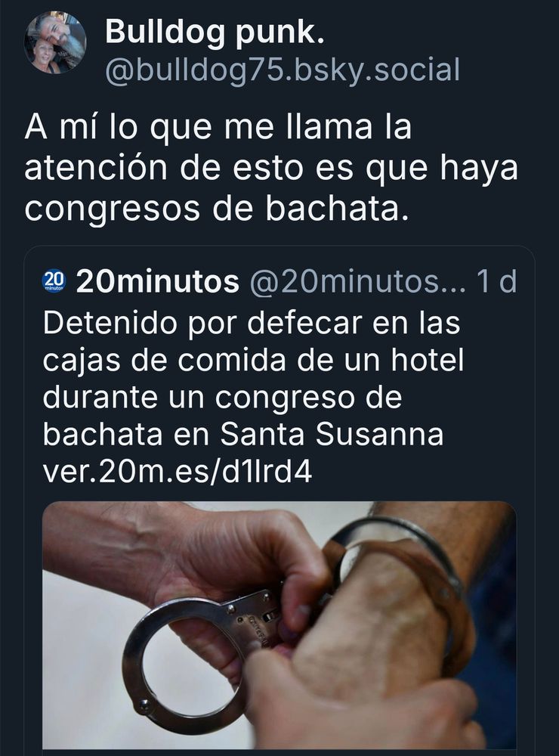Screen dimensions: 559x756
Task: Open the handcuffs photo attachment
Action: [x=279, y=625]
